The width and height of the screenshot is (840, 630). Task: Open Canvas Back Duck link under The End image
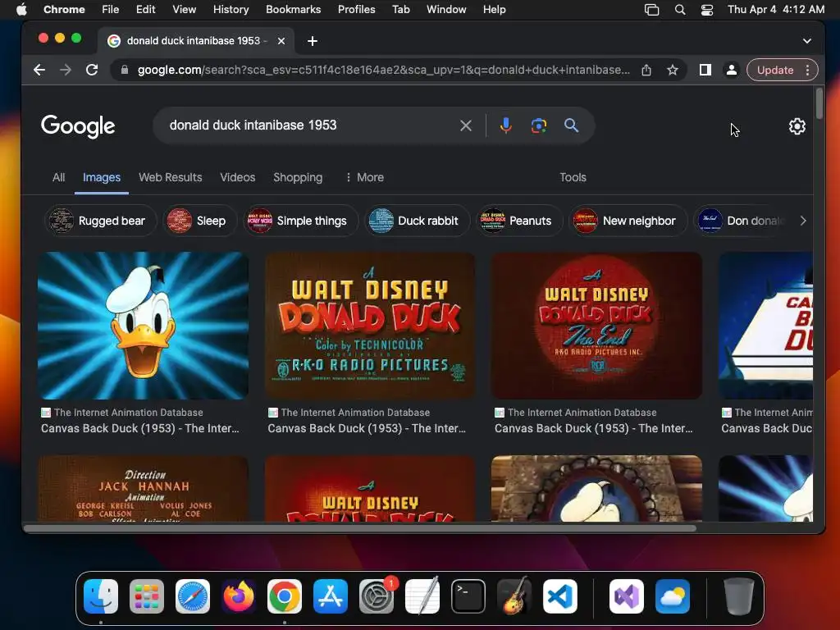[x=594, y=428]
